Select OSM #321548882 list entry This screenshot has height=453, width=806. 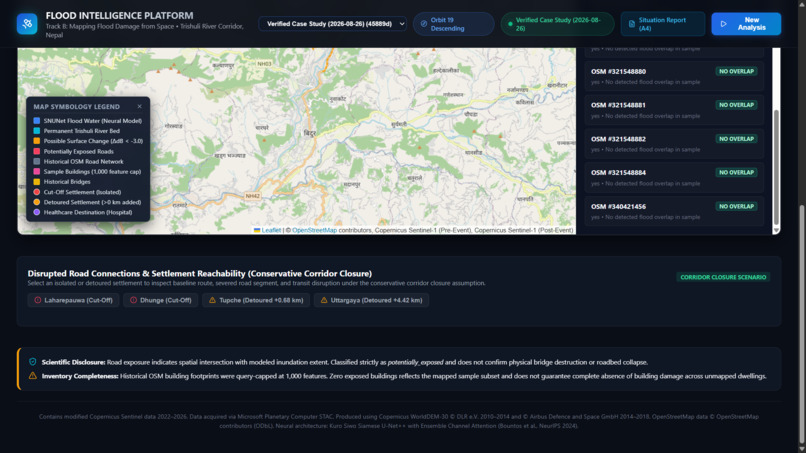click(x=674, y=144)
